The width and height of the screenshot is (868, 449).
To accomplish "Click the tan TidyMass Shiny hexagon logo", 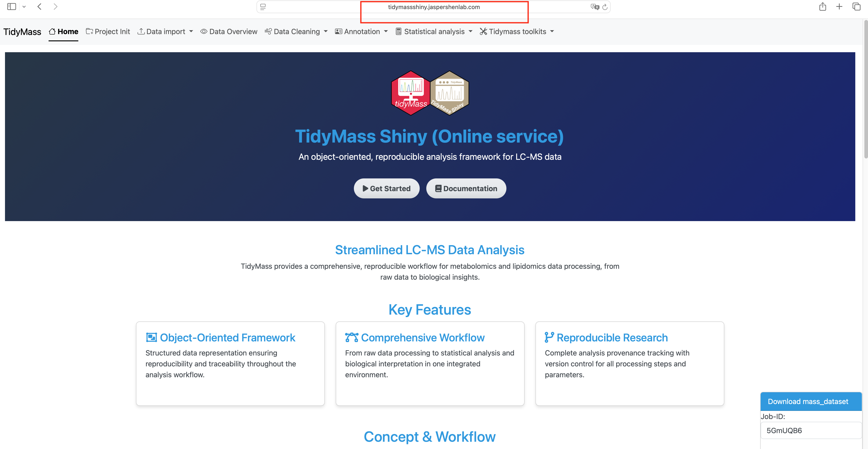I will coord(449,93).
